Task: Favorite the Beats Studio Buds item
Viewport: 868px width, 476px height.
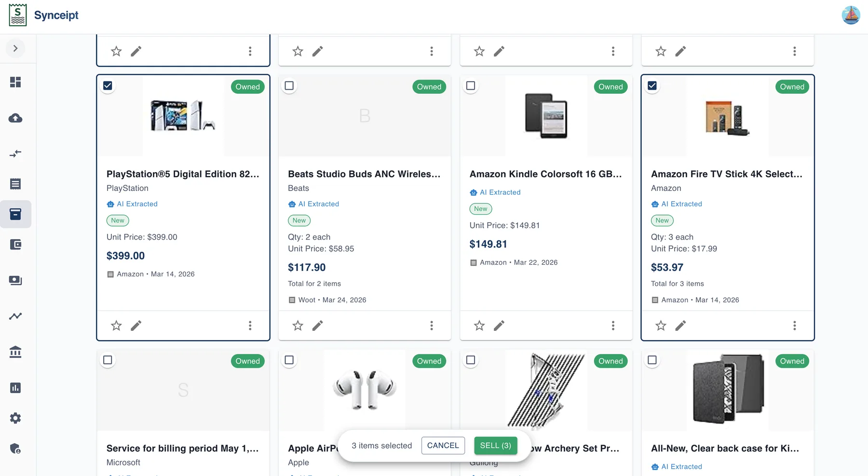Action: click(x=298, y=326)
